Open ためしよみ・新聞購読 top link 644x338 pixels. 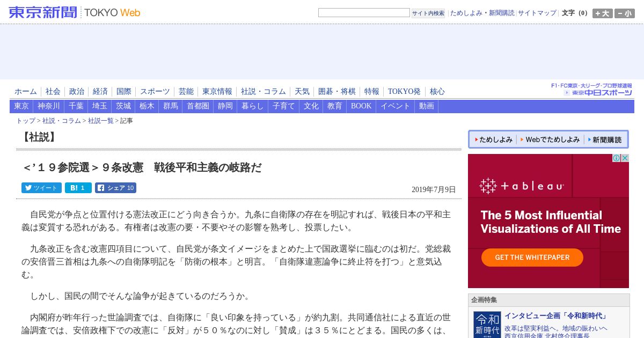[482, 13]
